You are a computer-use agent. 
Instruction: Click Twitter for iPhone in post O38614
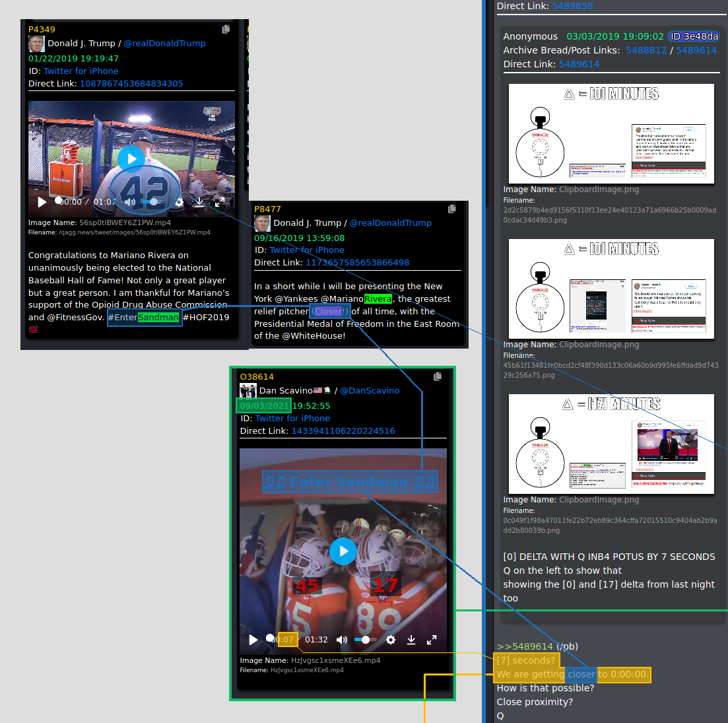click(x=292, y=419)
